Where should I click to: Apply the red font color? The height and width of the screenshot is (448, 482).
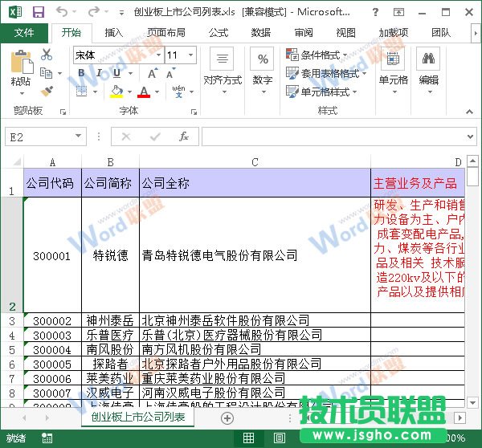point(144,92)
